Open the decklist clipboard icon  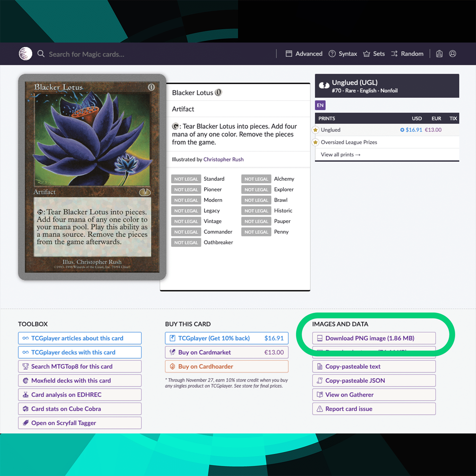click(x=439, y=54)
